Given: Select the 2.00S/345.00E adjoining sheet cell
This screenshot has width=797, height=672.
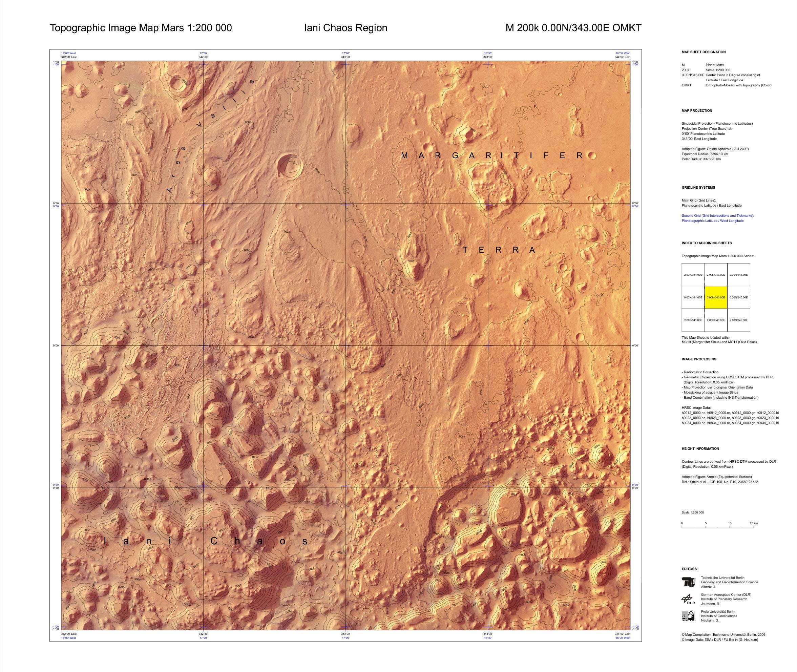Looking at the screenshot, I should (739, 320).
